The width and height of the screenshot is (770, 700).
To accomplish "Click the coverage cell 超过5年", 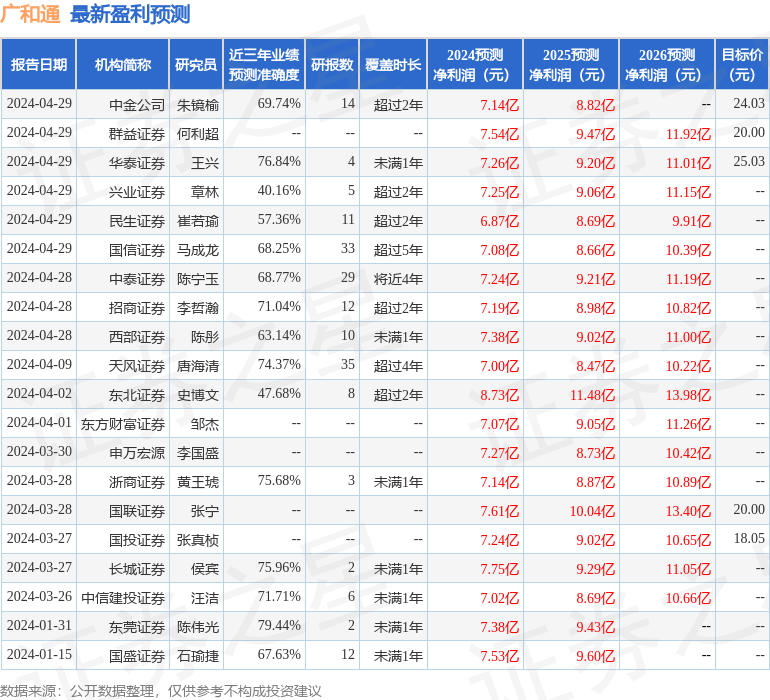I will click(x=398, y=250).
